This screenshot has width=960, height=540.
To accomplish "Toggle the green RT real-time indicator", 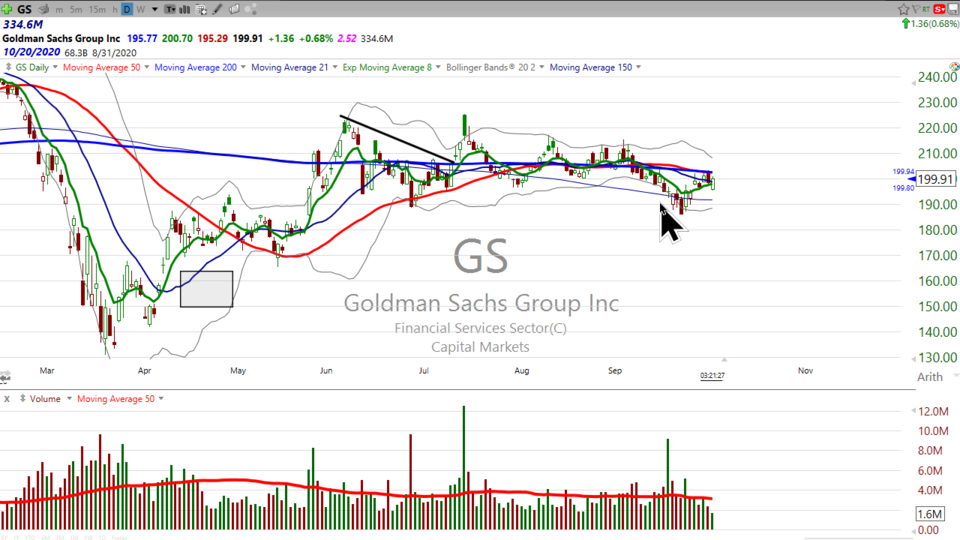I will click(926, 9).
